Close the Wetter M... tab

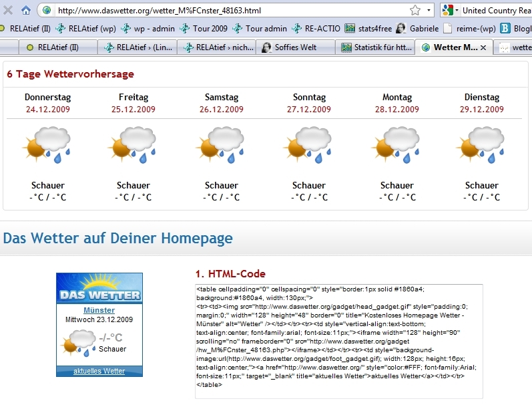tap(483, 48)
